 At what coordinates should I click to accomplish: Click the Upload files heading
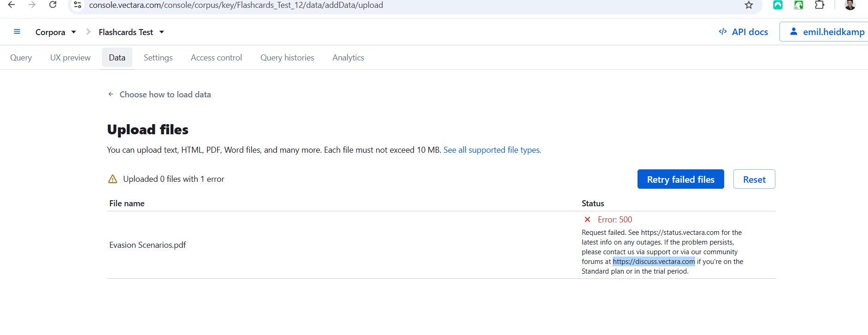[148, 130]
